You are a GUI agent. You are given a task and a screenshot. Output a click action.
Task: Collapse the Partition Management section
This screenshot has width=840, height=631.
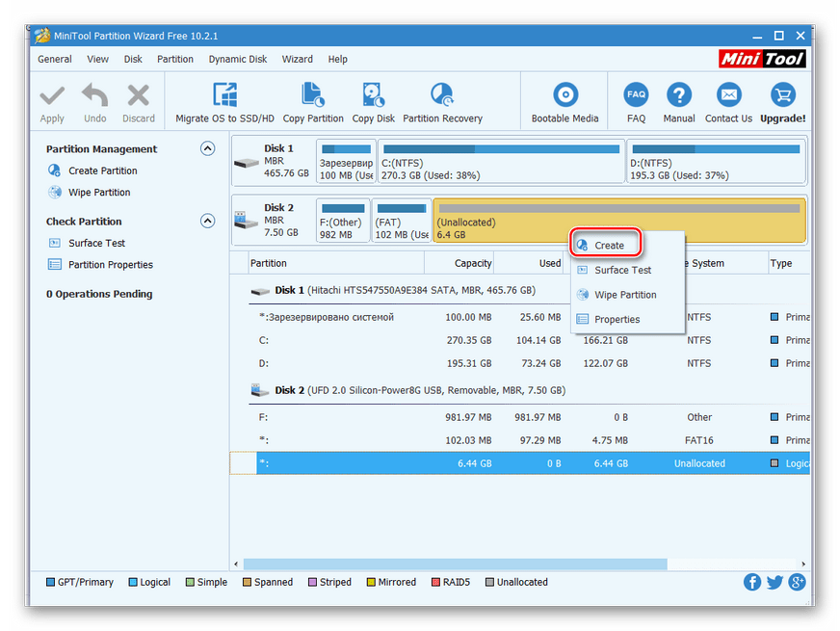(x=207, y=148)
